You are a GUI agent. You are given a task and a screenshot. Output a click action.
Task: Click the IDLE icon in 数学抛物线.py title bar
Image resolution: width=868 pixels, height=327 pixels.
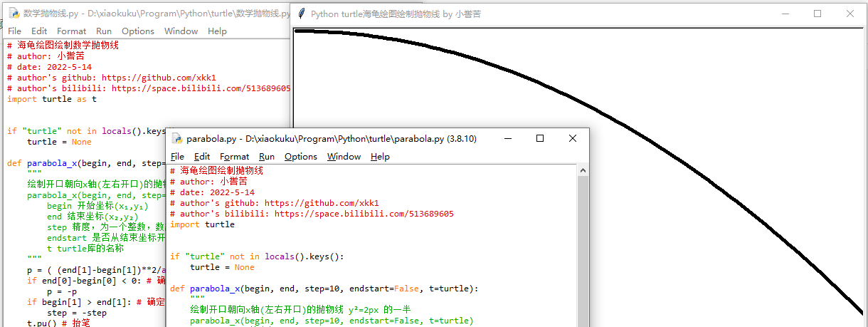point(13,13)
